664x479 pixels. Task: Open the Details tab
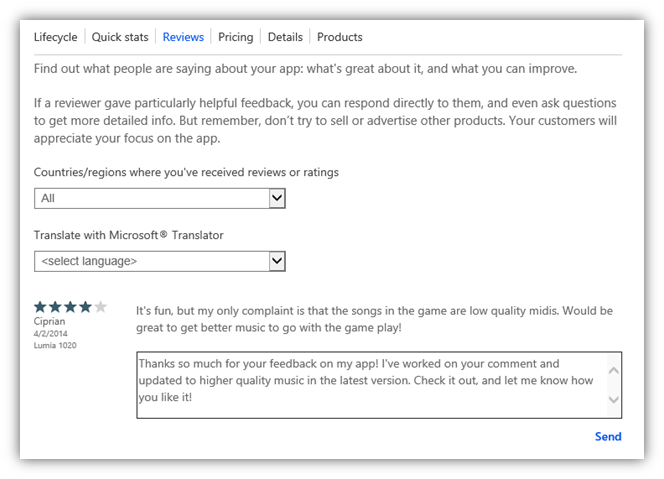tap(285, 37)
